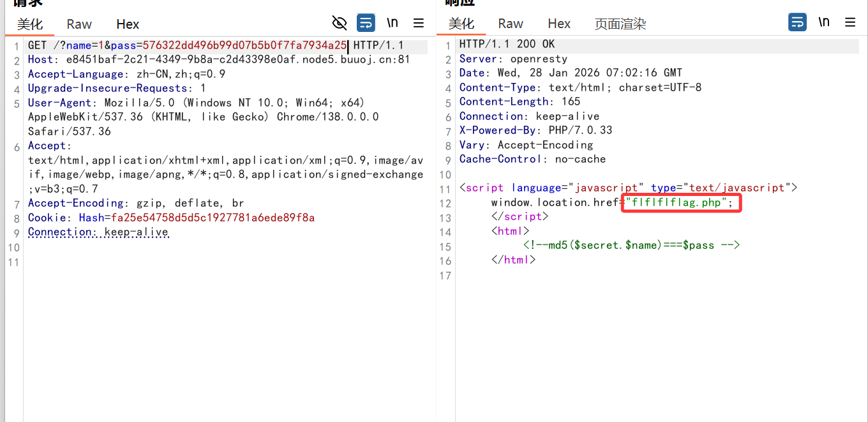Open the response Hex tab

[x=559, y=24]
